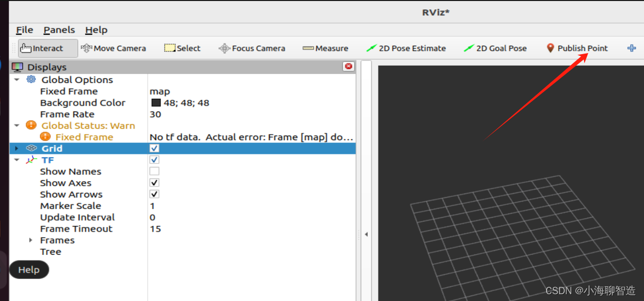
Task: Uncheck the Show Arrows checkbox
Action: 154,194
